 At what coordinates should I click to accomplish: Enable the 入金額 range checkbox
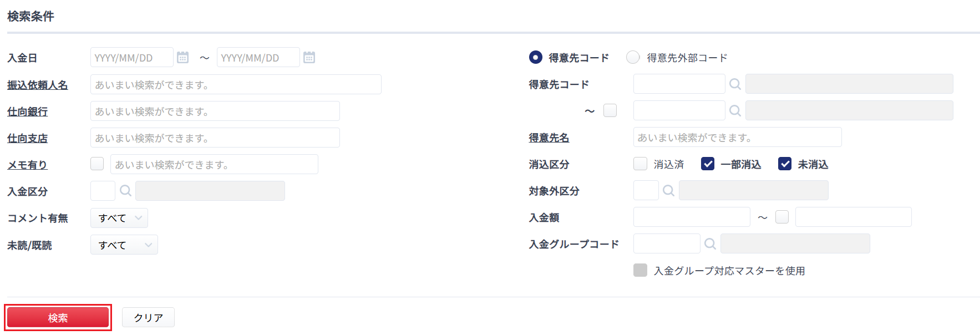click(x=782, y=217)
